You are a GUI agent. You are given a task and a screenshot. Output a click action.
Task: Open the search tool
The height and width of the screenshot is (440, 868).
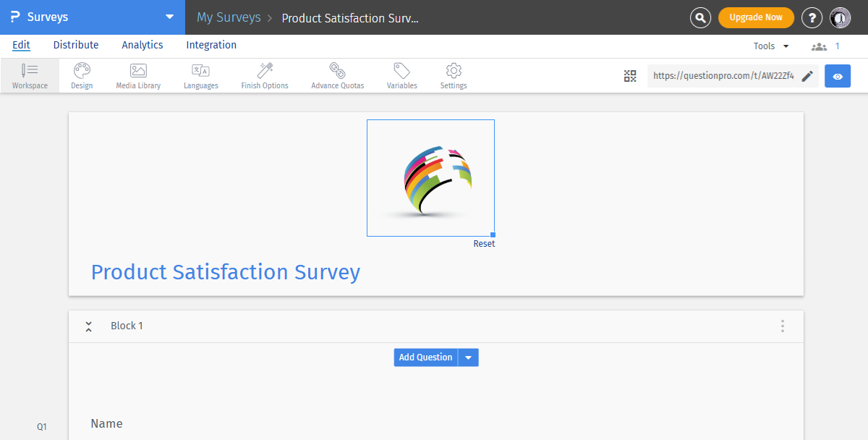click(700, 17)
